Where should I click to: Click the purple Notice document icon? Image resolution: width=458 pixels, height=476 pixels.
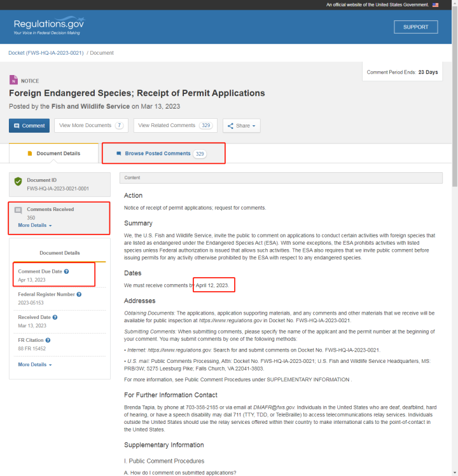(x=13, y=81)
